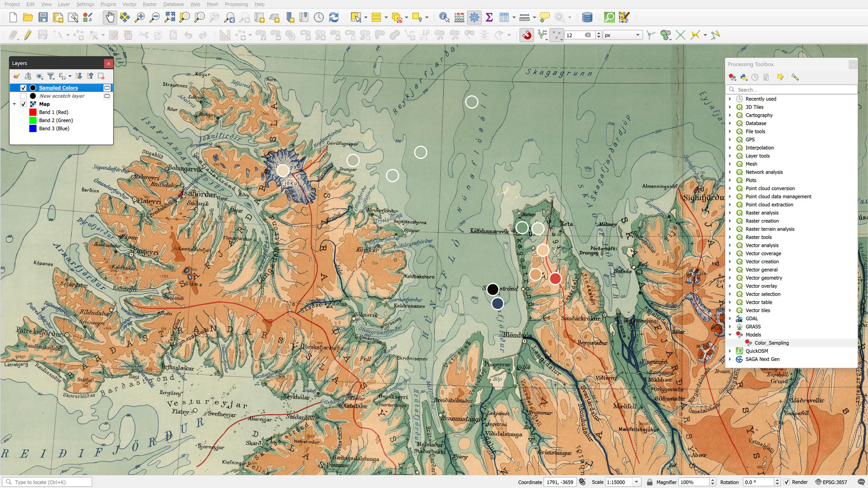Open the Plugins menu
The width and height of the screenshot is (868, 488).
click(x=108, y=4)
